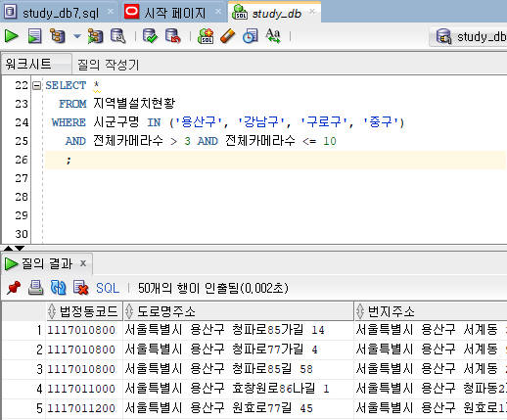The width and height of the screenshot is (507, 420).
Task: Close the study_db7.sql tab
Action: (111, 12)
